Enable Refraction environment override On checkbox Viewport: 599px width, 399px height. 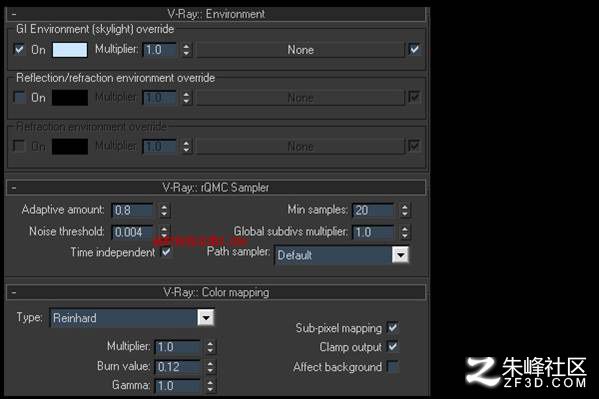coord(19,146)
